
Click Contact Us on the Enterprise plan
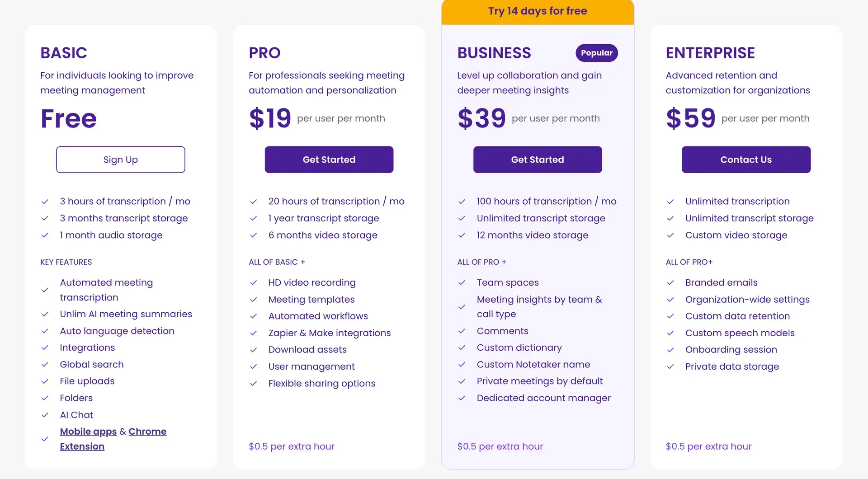[746, 160]
